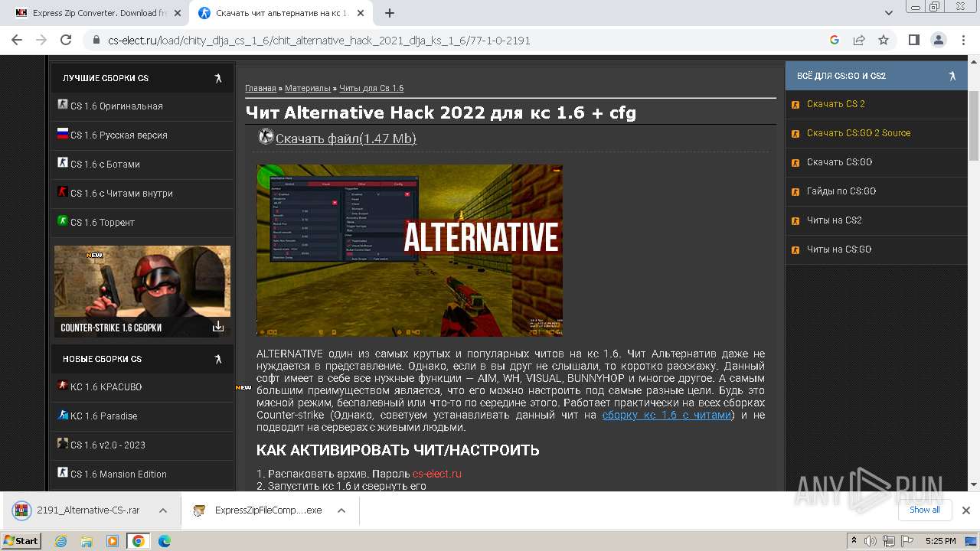Click the browser forward arrow
This screenshot has height=551, width=980.
coord(41,40)
